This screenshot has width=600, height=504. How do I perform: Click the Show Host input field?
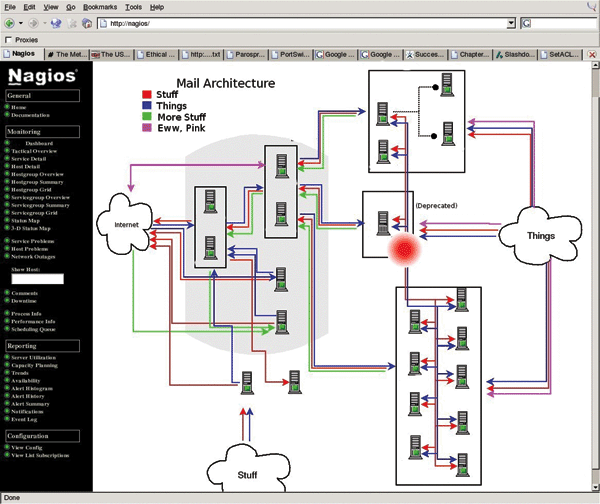click(x=44, y=279)
